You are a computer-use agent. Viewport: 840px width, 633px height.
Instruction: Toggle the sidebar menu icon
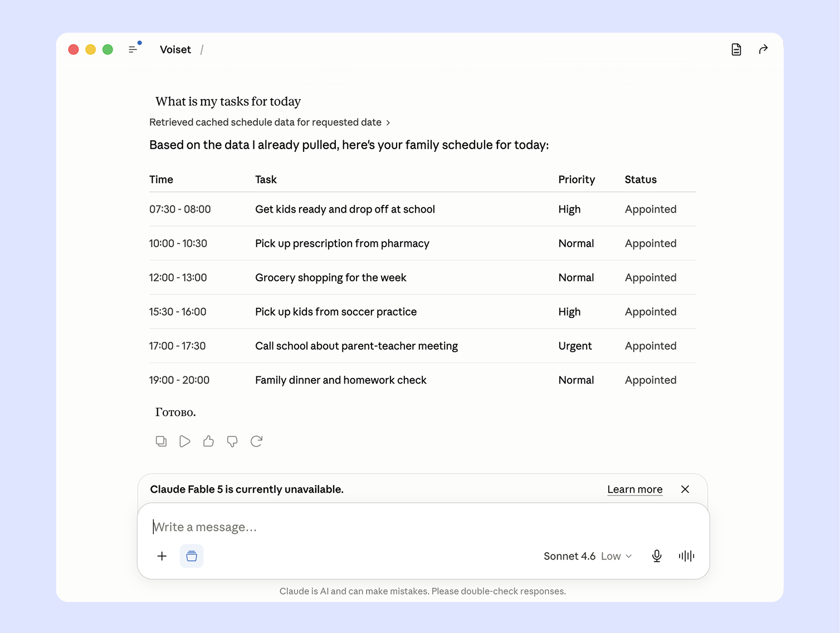point(133,50)
